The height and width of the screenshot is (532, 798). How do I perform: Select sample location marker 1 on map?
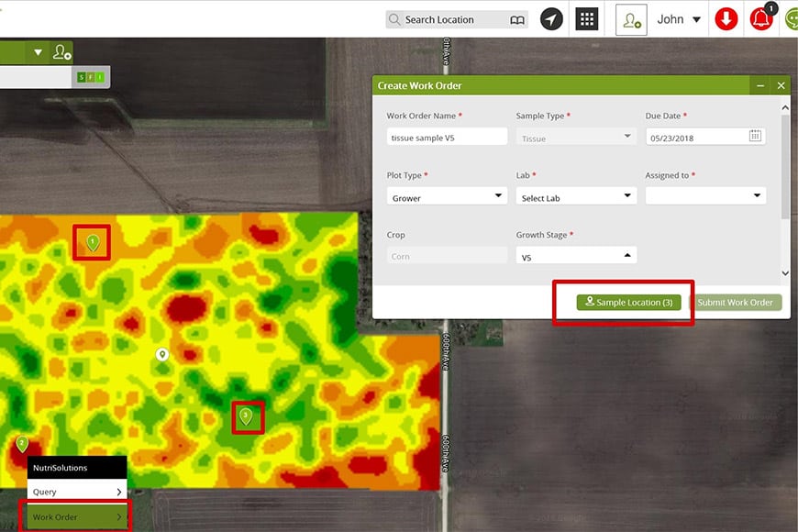93,242
